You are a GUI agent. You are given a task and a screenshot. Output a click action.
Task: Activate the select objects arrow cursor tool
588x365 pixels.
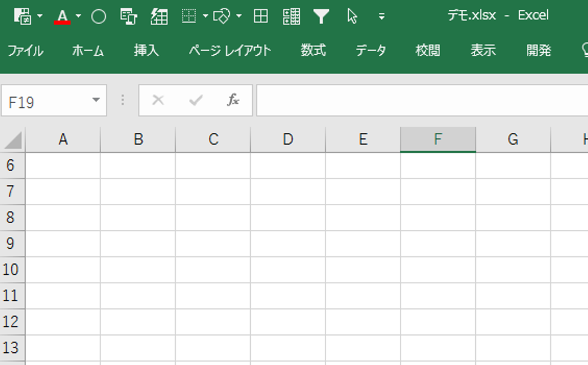352,16
